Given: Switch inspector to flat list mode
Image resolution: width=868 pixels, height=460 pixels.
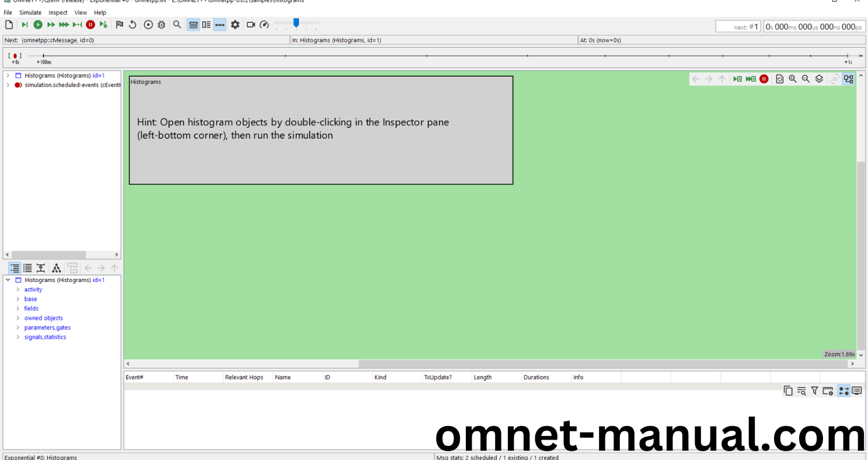Looking at the screenshot, I should (27, 268).
